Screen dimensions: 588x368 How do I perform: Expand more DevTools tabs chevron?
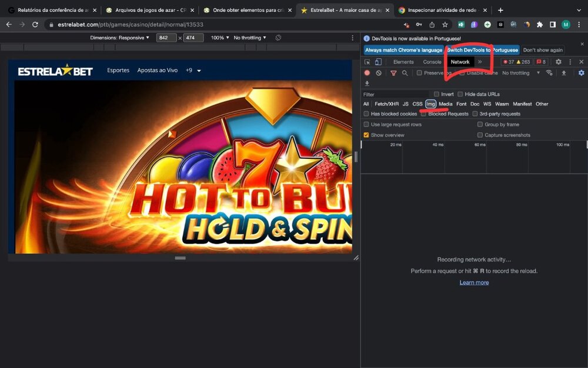pyautogui.click(x=480, y=62)
